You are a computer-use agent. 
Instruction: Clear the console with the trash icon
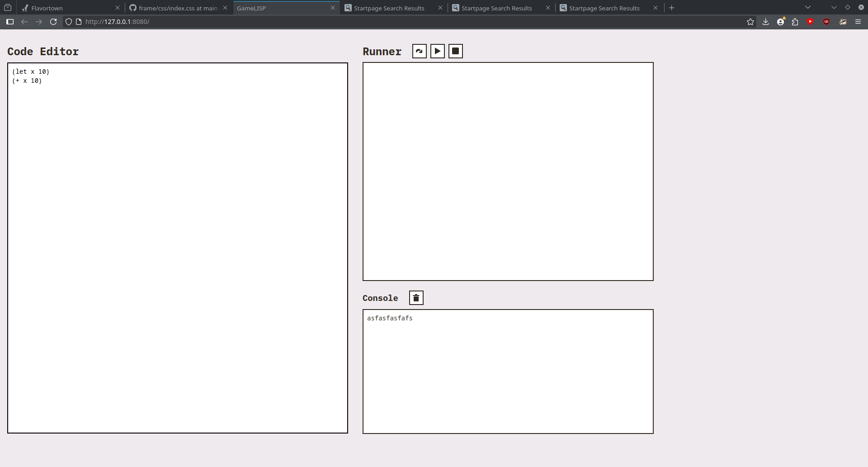(x=416, y=298)
